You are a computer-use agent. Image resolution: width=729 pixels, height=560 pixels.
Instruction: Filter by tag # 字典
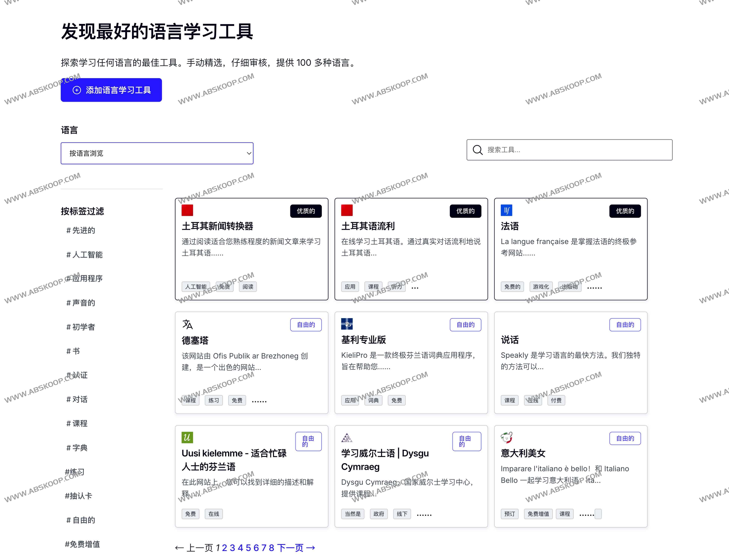pos(77,448)
